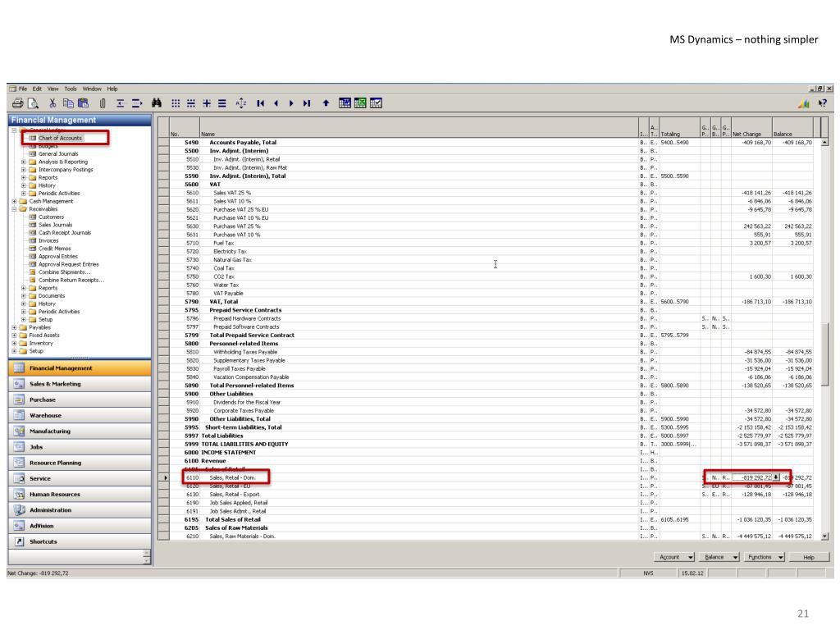
Task: Click the A-Z Sort icon
Action: click(241, 103)
